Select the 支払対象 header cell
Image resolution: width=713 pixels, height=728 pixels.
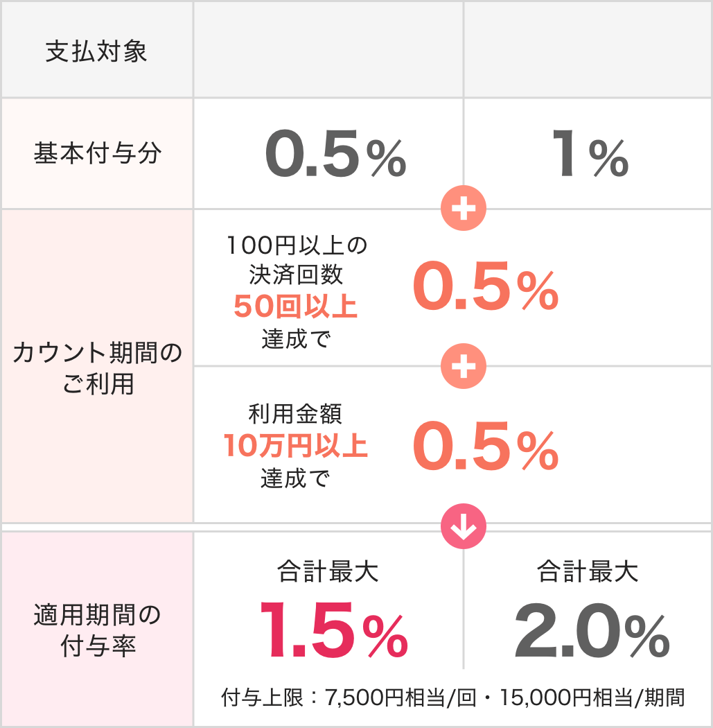pyautogui.click(x=97, y=52)
